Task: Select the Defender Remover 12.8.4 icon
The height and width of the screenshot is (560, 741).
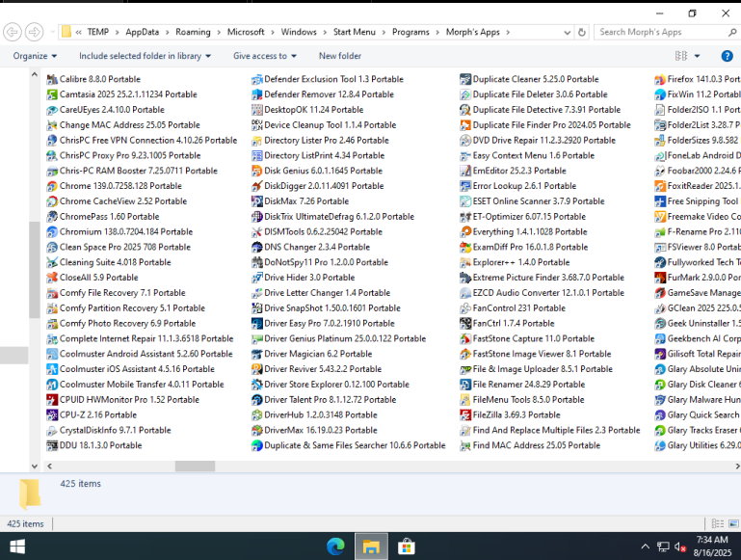Action: coord(256,94)
